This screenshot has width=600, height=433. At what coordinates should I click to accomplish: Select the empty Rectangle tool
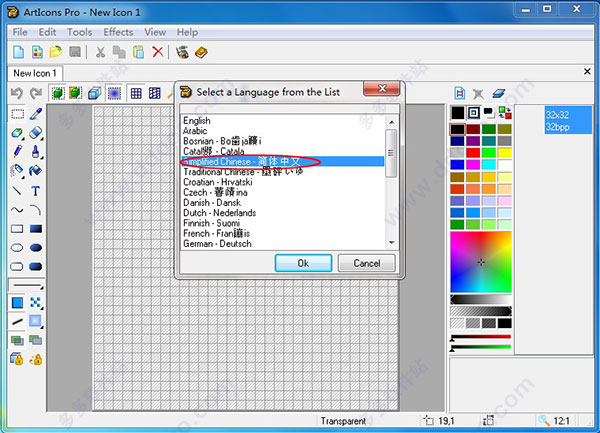click(17, 229)
